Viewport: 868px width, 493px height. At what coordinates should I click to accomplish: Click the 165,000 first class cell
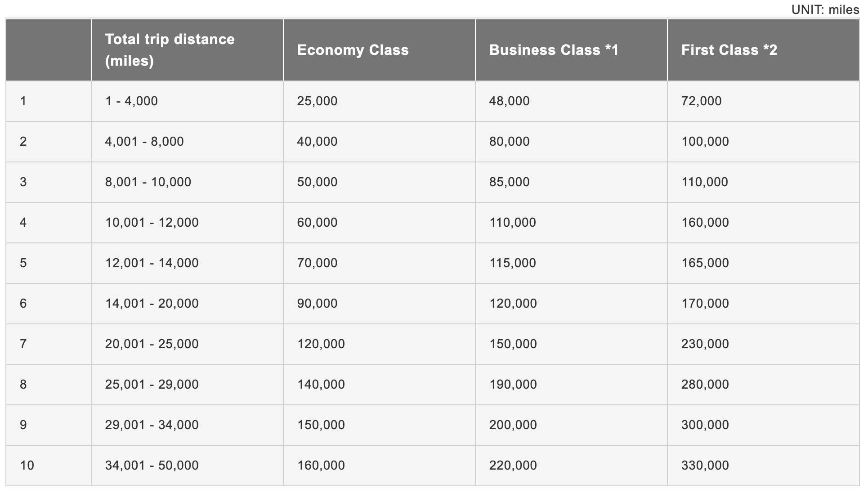763,263
